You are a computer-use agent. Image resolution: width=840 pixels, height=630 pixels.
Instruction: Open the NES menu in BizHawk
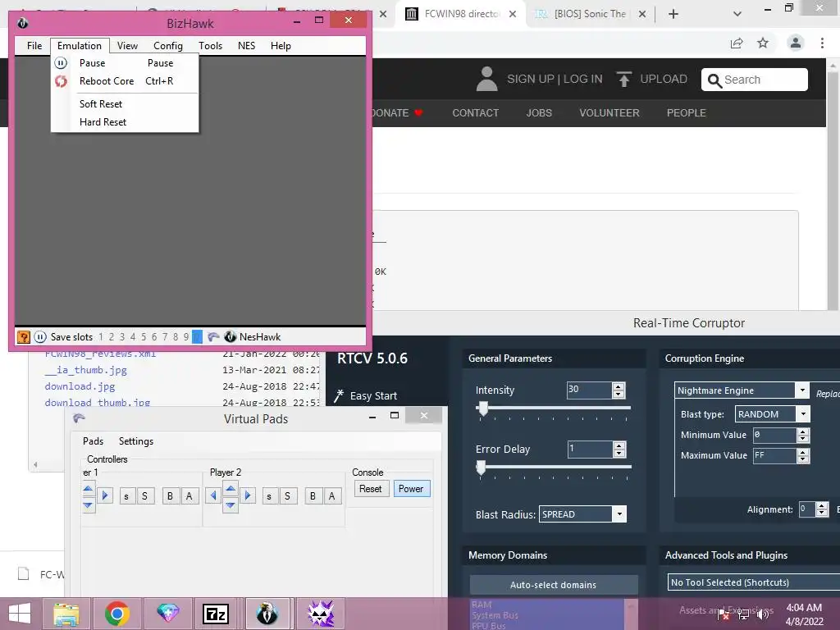tap(246, 46)
